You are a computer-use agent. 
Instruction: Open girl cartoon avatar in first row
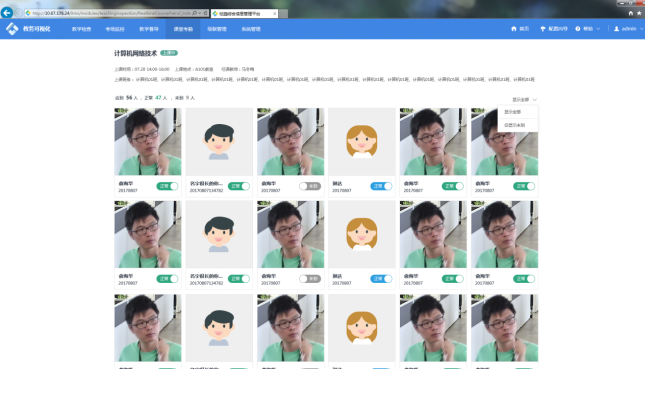click(362, 142)
